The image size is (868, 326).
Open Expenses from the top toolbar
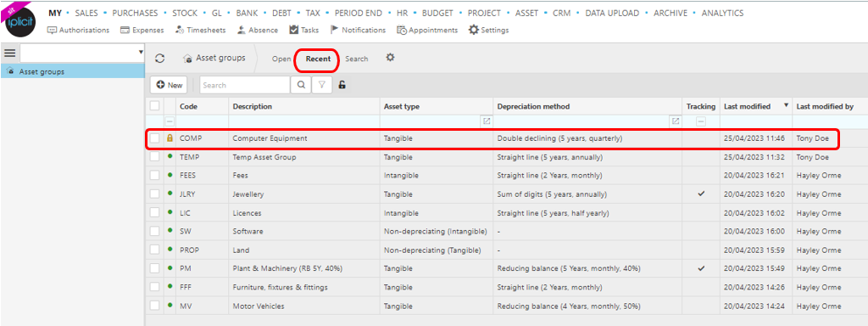click(x=142, y=30)
